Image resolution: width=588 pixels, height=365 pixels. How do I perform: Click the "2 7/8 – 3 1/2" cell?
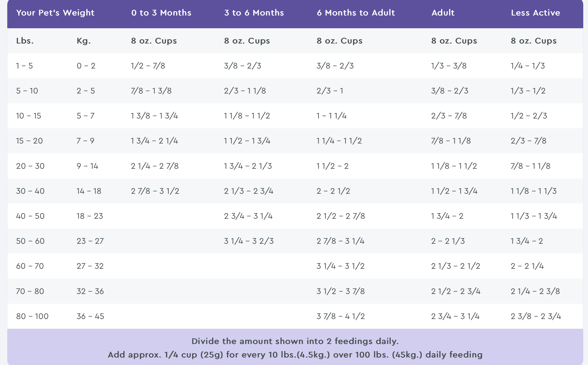(155, 191)
